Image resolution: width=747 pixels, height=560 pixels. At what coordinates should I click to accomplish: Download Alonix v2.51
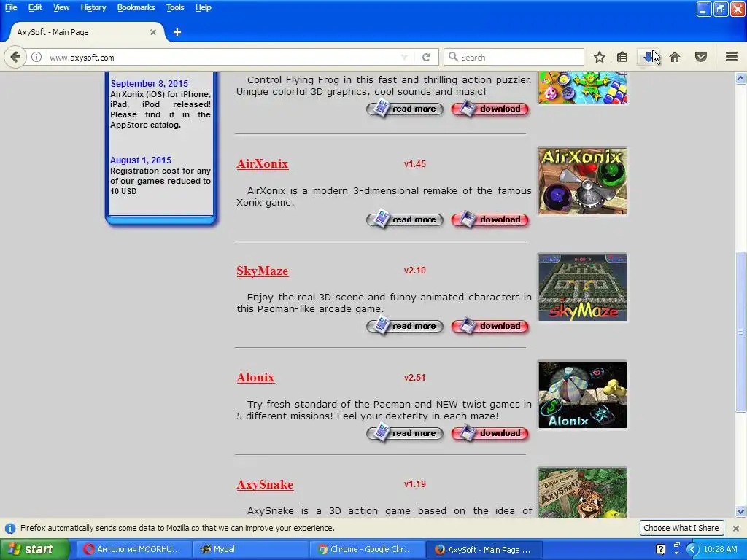coord(490,433)
